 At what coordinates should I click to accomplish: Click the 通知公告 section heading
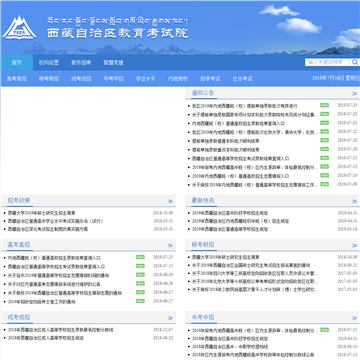pyautogui.click(x=203, y=93)
